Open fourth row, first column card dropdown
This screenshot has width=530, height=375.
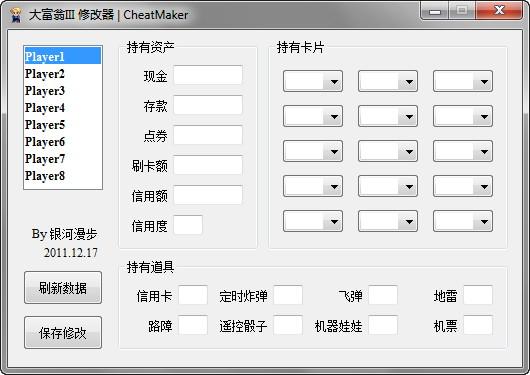[x=313, y=186]
